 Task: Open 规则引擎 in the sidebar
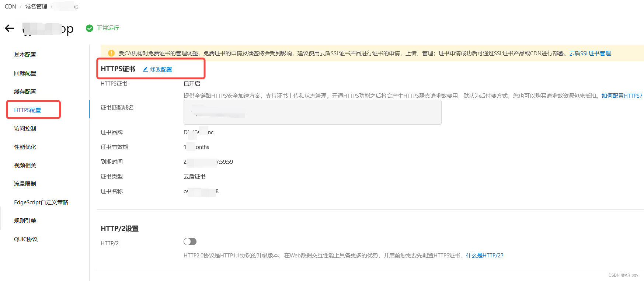[x=25, y=221]
